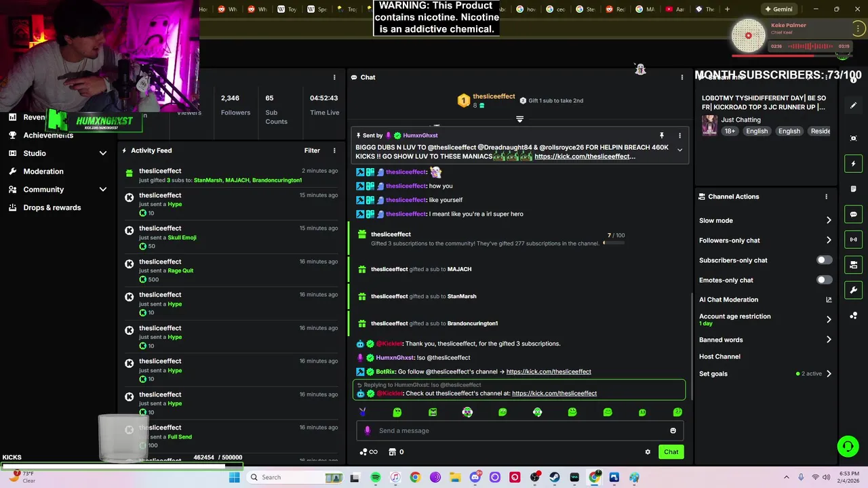This screenshot has width=868, height=488.
Task: Open Spotify from the taskbar
Action: [x=375, y=477]
